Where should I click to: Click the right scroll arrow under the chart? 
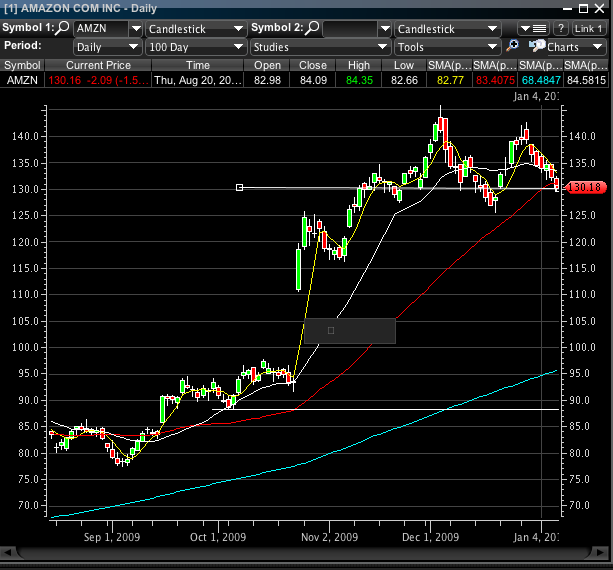point(605,552)
